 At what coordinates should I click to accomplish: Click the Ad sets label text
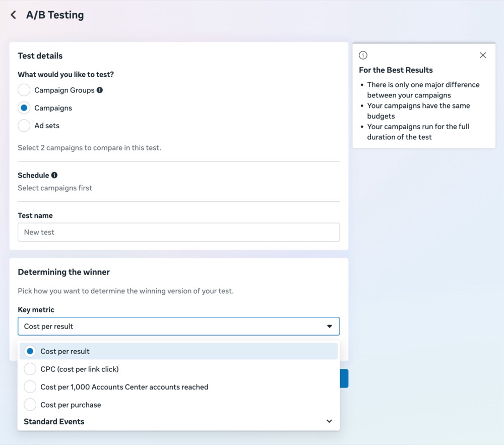(x=47, y=126)
